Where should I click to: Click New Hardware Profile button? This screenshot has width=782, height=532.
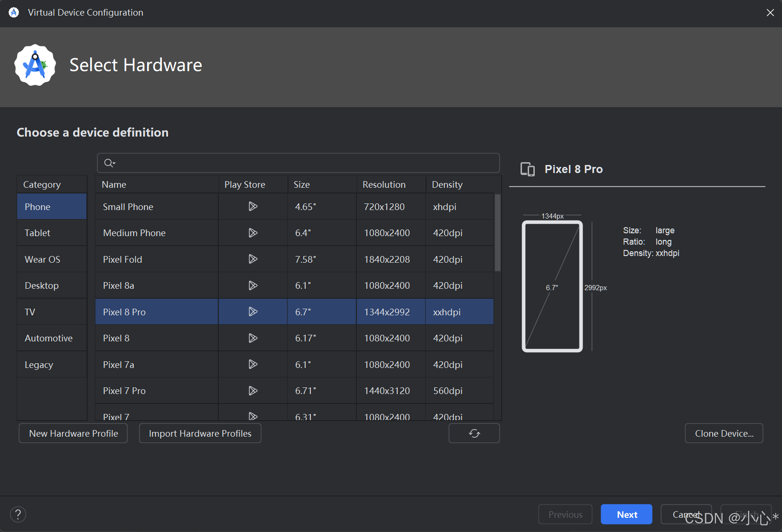(x=74, y=433)
